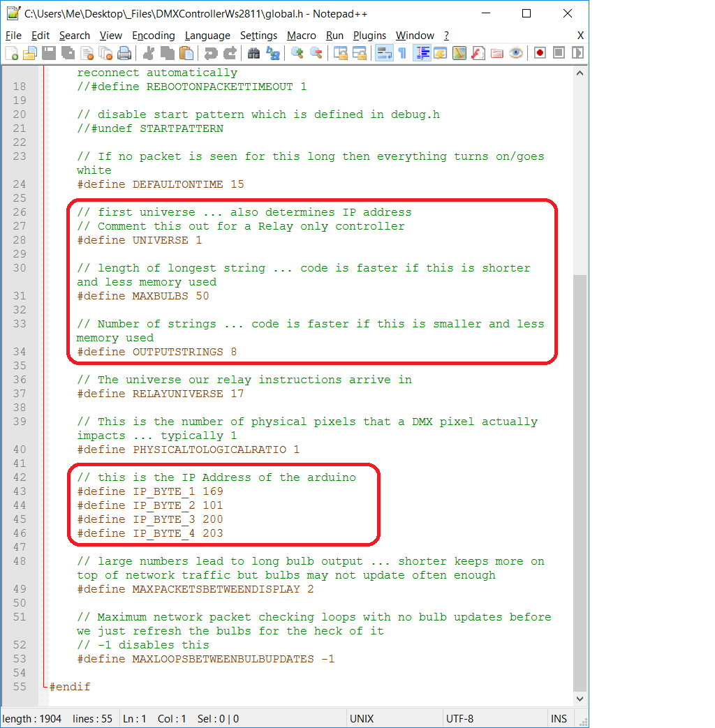Image resolution: width=715 pixels, height=728 pixels.
Task: Toggle Word Wrap toolbar button
Action: [384, 53]
